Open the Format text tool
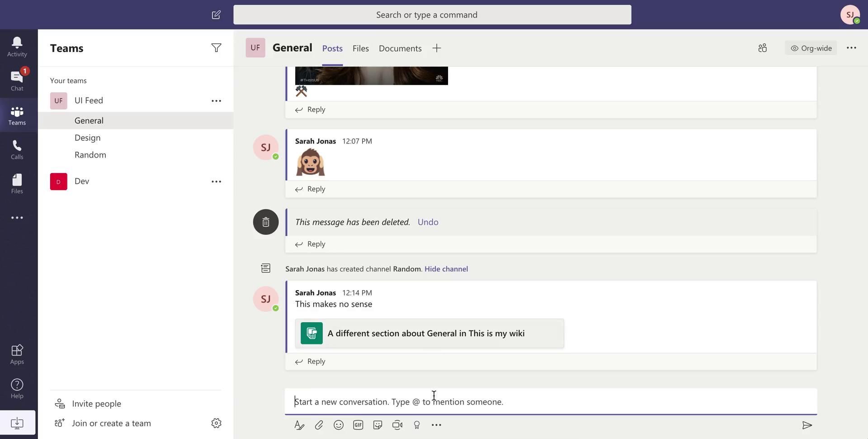The image size is (868, 439). click(299, 425)
